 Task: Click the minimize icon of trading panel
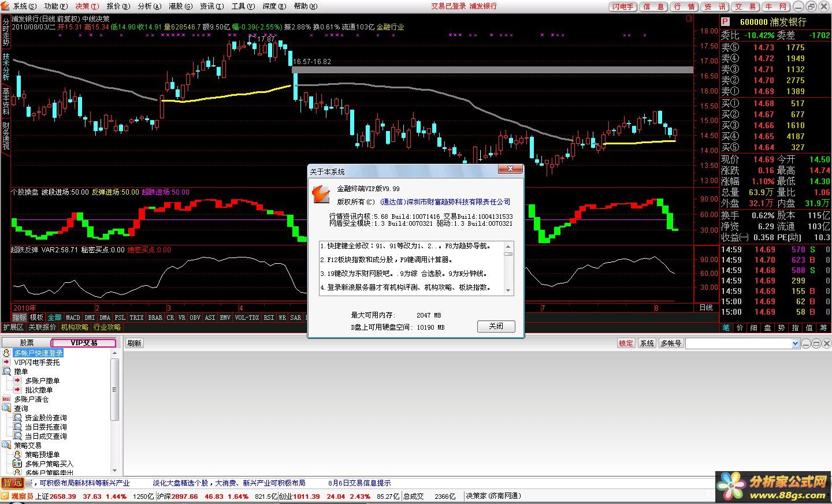tap(807, 344)
